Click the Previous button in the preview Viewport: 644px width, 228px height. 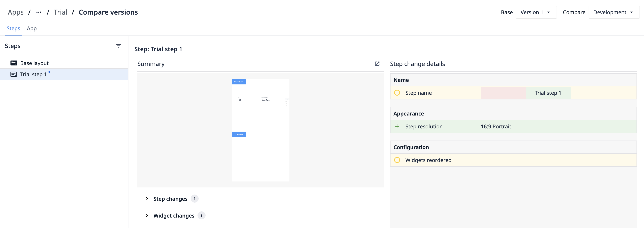click(x=239, y=134)
